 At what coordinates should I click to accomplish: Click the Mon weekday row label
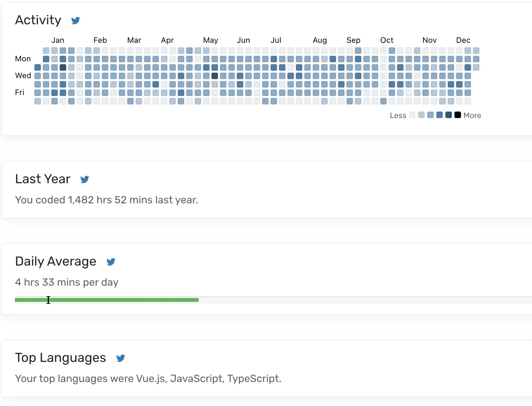[x=23, y=59]
